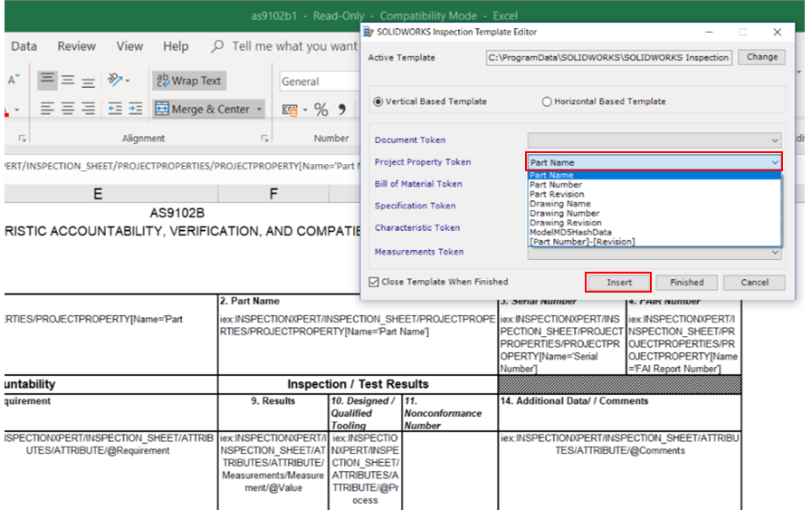Image resolution: width=812 pixels, height=510 pixels.
Task: Close the Template Editor dialog
Action: [778, 32]
